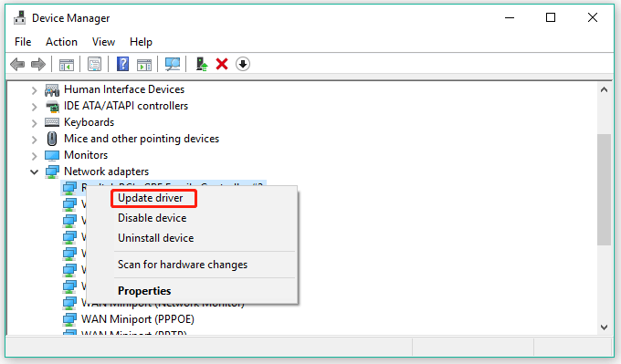Select the IDE ATA/ATAPI controllers label
Viewport: 621px width, 364px height.
pyautogui.click(x=126, y=106)
